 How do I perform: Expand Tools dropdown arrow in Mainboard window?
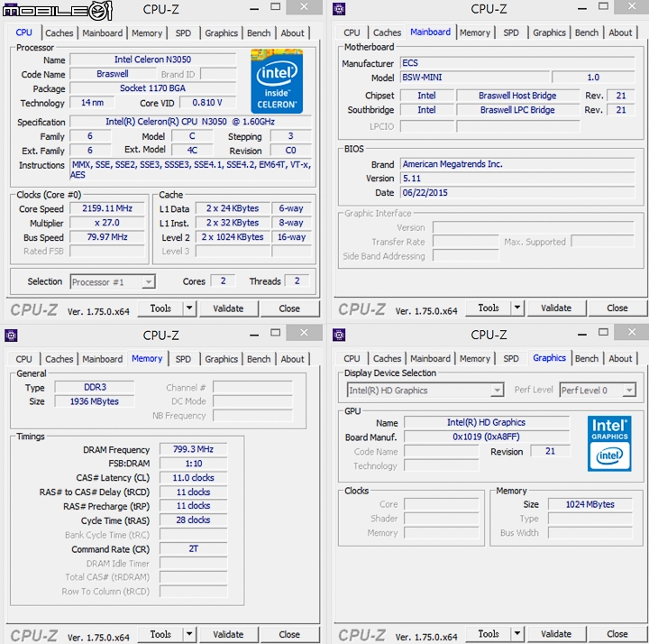pos(517,308)
